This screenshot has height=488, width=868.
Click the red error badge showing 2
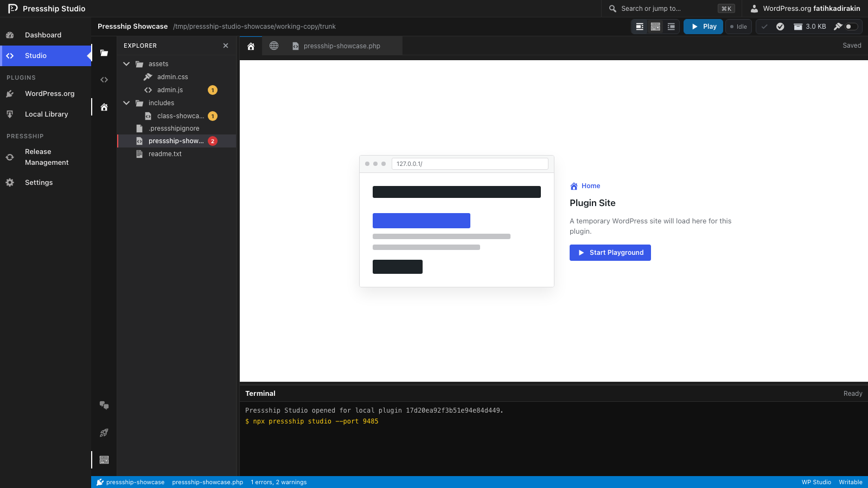pyautogui.click(x=213, y=141)
